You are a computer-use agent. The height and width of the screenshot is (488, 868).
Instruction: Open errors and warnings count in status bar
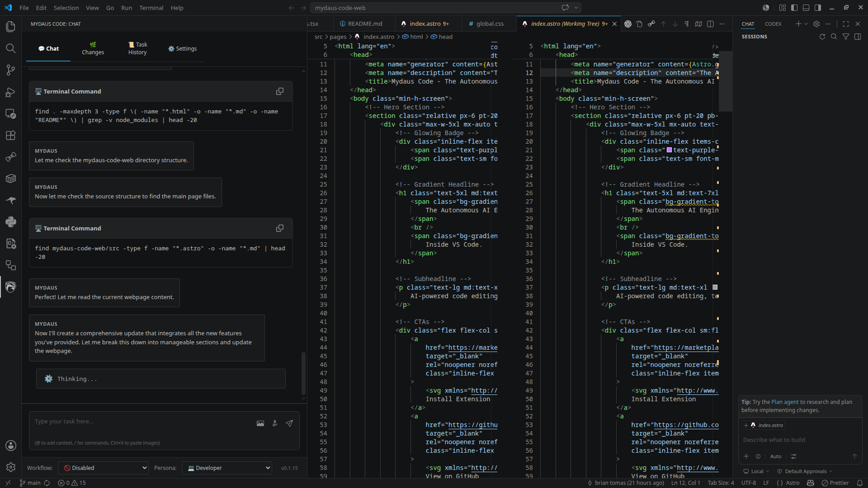[x=72, y=483]
